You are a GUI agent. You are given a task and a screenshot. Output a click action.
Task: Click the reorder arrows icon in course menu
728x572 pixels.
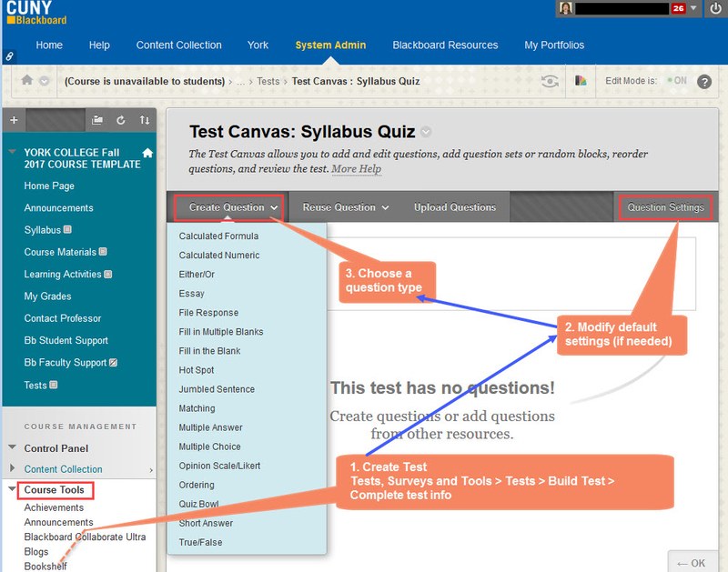[144, 120]
